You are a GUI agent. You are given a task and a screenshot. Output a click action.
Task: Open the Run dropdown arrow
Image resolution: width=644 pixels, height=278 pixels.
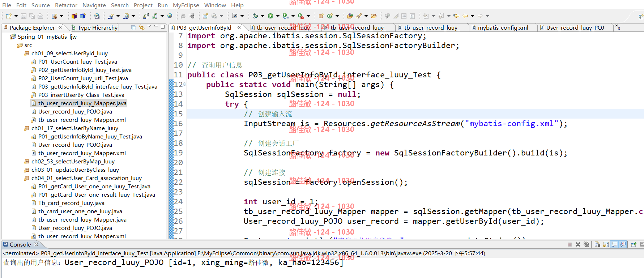(x=278, y=16)
